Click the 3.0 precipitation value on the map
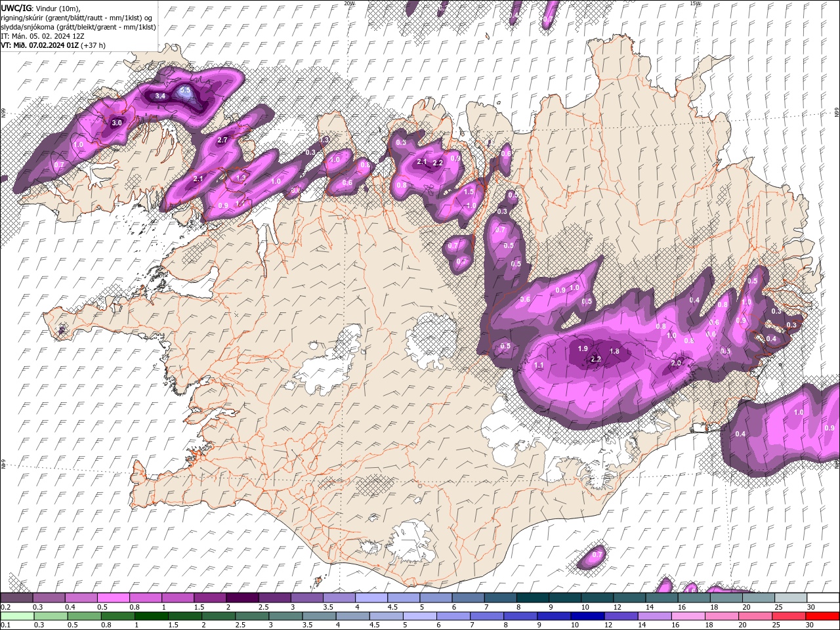Screen dimensions: 840x630 pos(117,123)
